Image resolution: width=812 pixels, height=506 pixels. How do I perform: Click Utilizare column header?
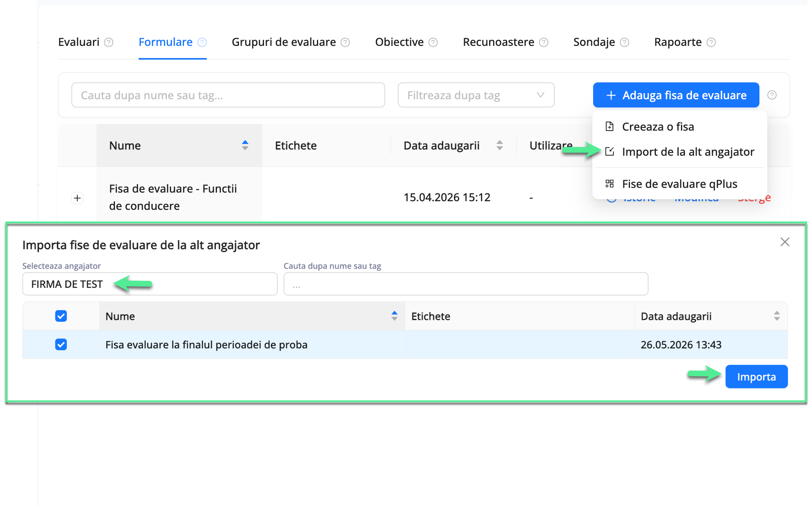pos(551,146)
